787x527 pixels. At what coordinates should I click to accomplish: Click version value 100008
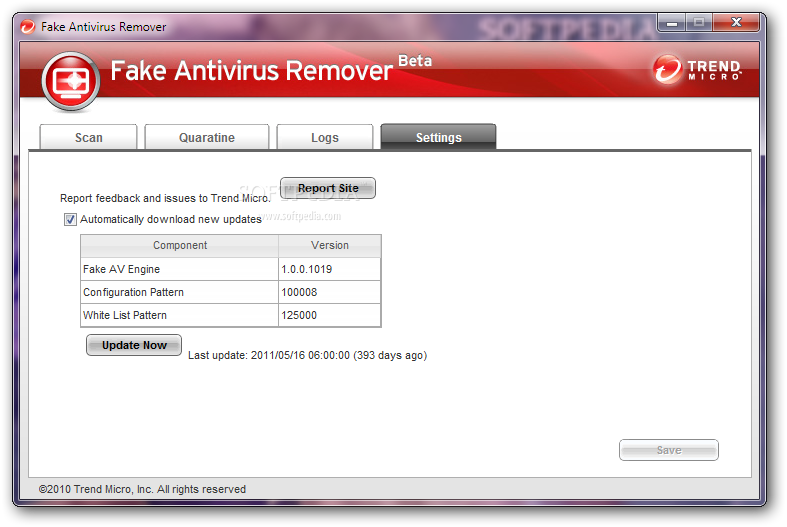(x=299, y=292)
